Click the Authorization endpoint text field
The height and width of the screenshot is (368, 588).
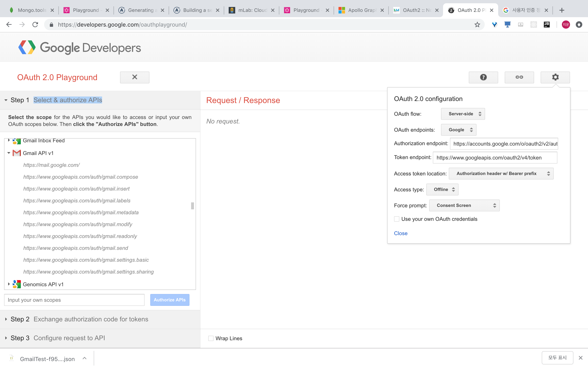504,144
